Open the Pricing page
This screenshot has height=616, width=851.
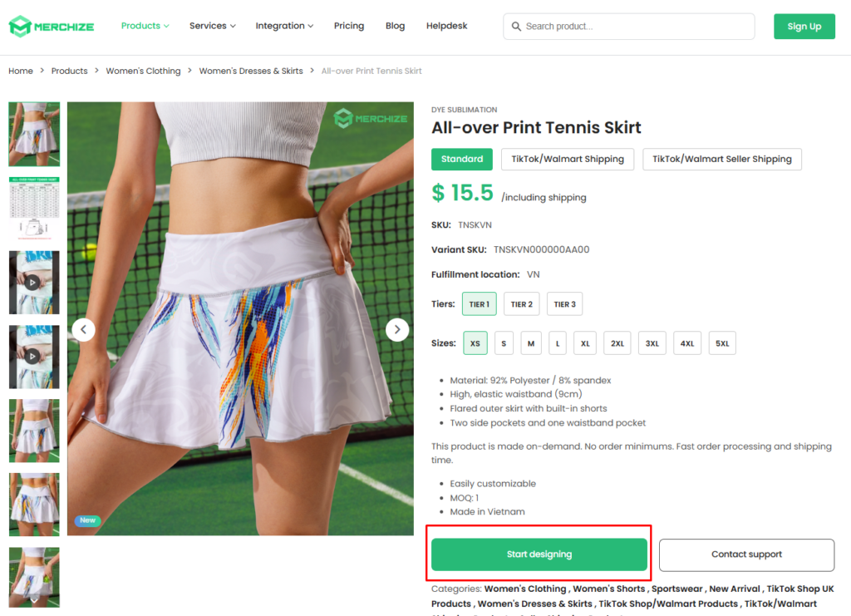pyautogui.click(x=349, y=26)
